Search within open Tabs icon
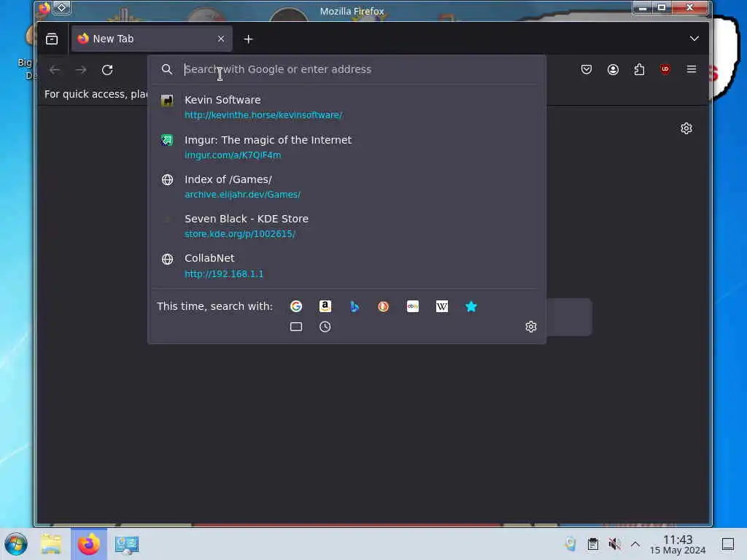The image size is (747, 560). point(296,327)
